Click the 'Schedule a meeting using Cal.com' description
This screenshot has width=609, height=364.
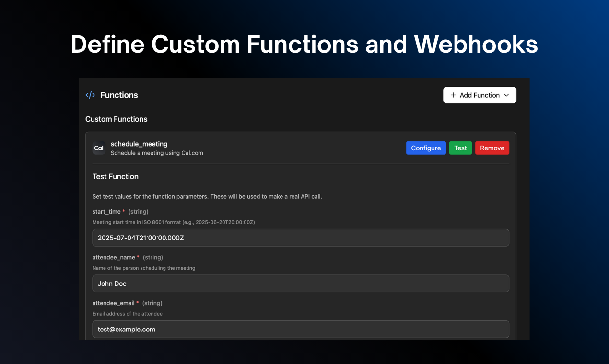157,153
